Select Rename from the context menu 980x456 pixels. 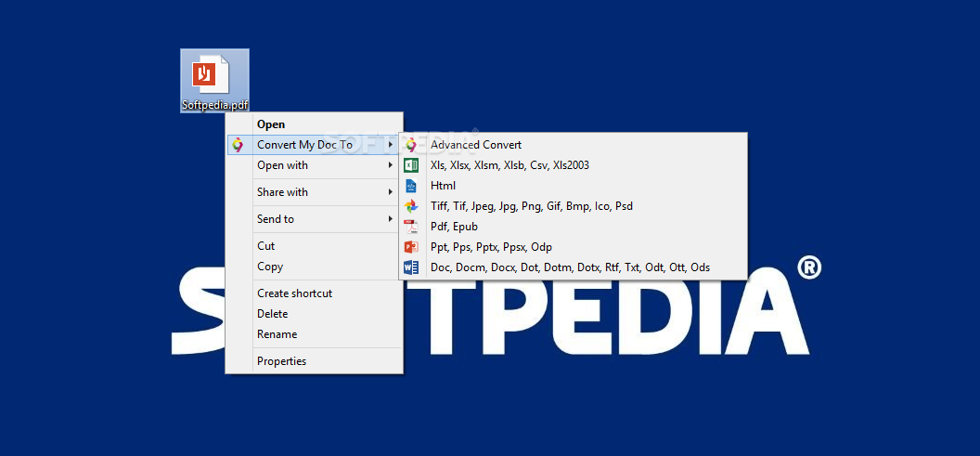315,334
